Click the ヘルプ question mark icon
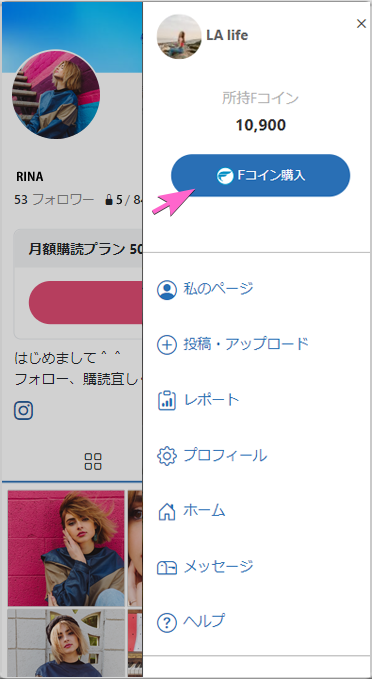372x679 pixels. point(167,623)
